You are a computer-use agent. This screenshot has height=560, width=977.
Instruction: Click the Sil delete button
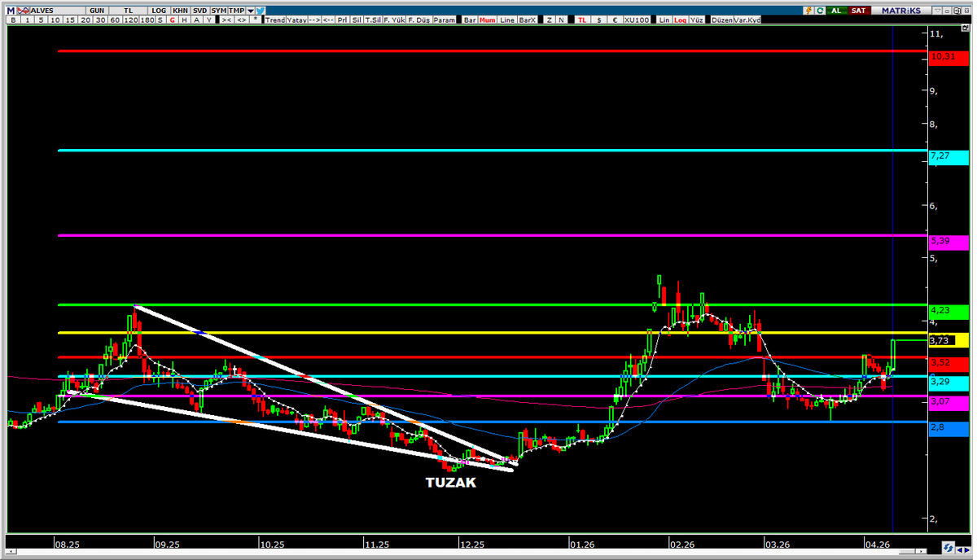point(357,20)
